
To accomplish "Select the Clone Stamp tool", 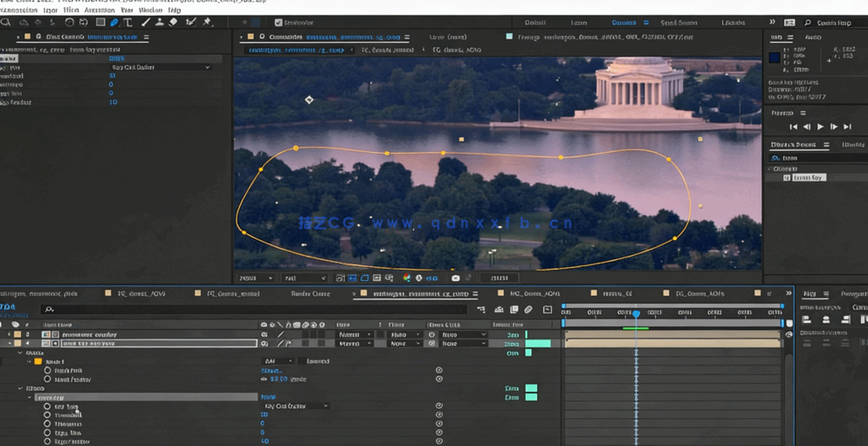I will (x=160, y=23).
